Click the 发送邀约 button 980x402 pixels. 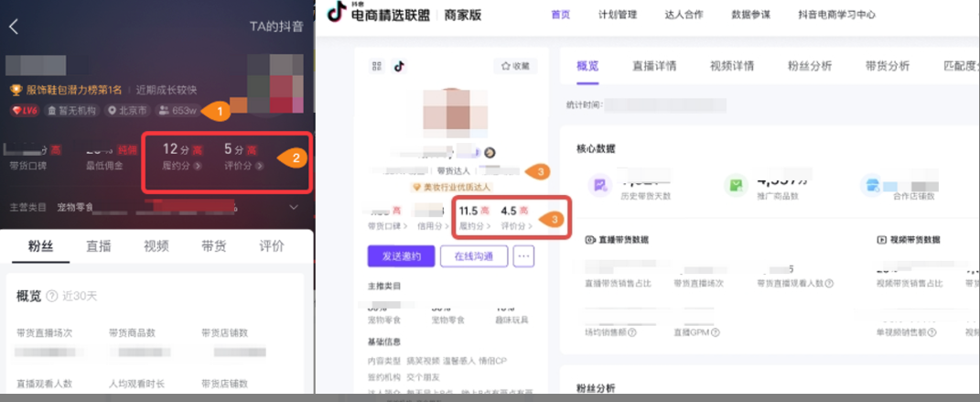coord(401,256)
